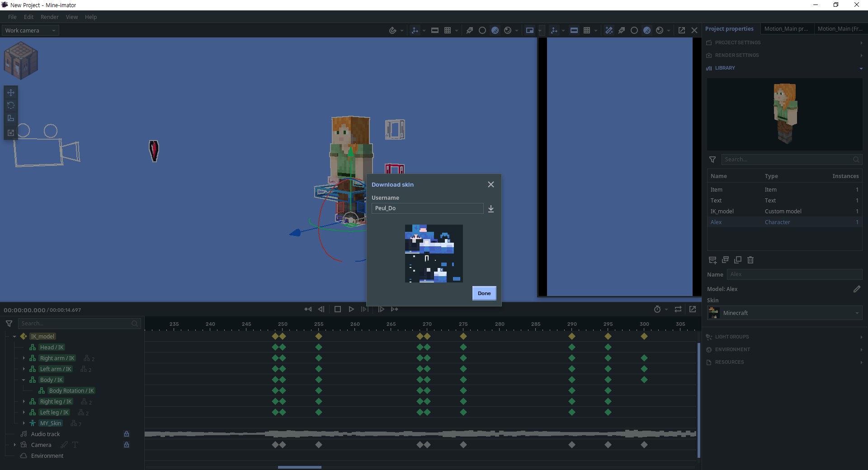The height and width of the screenshot is (470, 868).
Task: Open snap options dropdown arrow
Action: pos(402,31)
